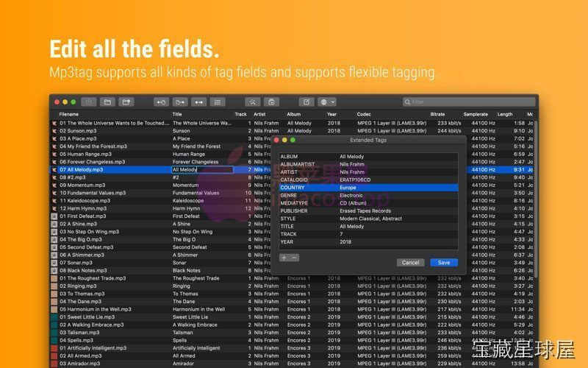Select file 02 Sunson.mp3
Screen dimensions: 588x368
pos(78,131)
